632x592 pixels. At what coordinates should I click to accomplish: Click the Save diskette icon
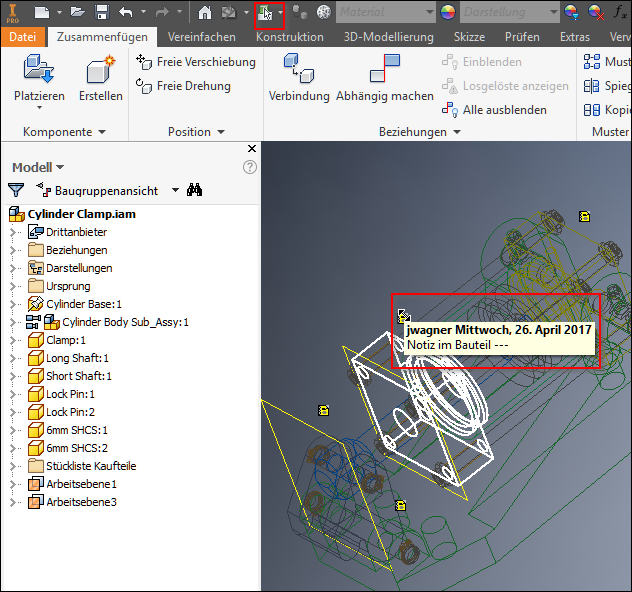pos(102,12)
